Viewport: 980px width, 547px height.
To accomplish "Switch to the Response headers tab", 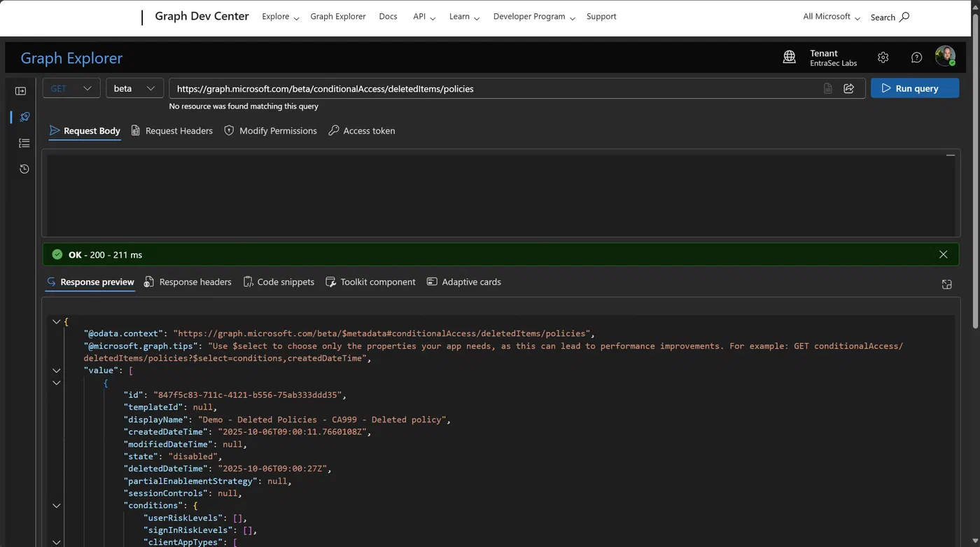I will (188, 282).
